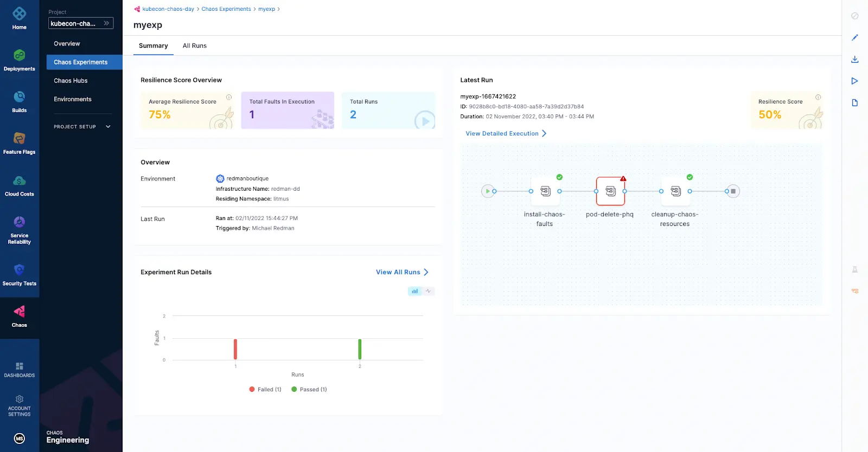Click info icon on Average Resilience Score card
The height and width of the screenshot is (452, 868).
229,97
